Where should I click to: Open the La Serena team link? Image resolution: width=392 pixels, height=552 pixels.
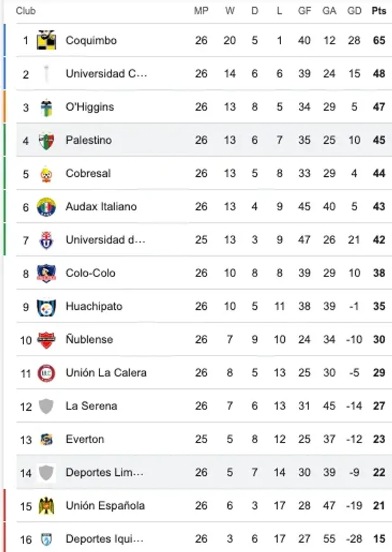(91, 406)
